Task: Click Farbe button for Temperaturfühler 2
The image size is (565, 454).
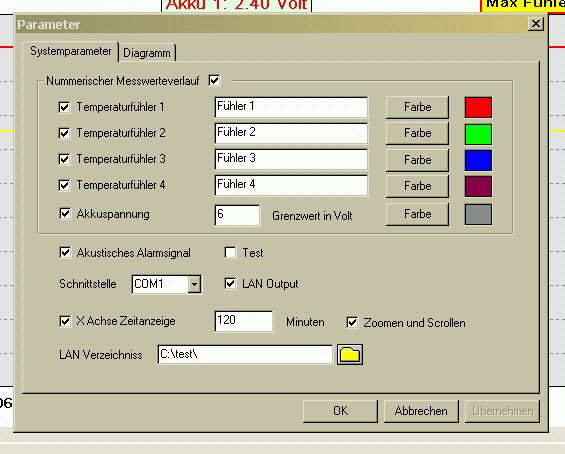Action: pyautogui.click(x=417, y=133)
